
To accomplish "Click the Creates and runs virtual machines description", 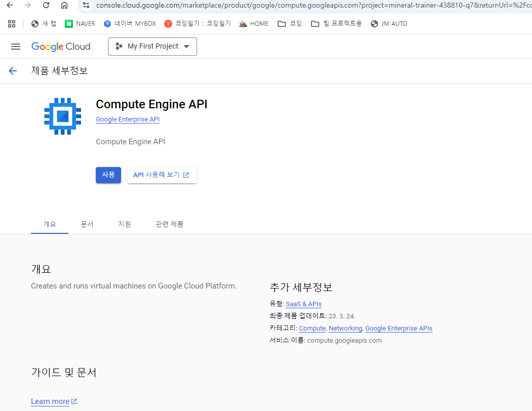I will (134, 286).
